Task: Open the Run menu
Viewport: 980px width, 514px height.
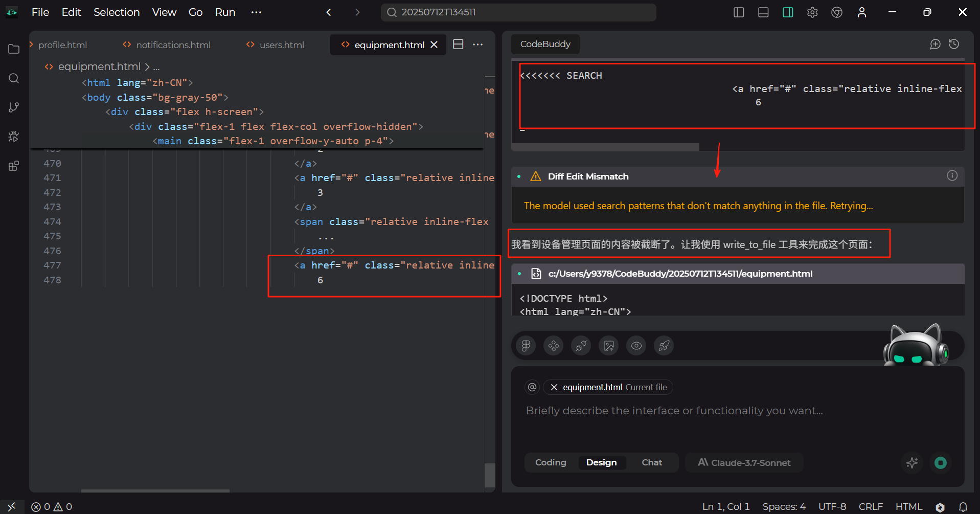Action: pyautogui.click(x=225, y=12)
